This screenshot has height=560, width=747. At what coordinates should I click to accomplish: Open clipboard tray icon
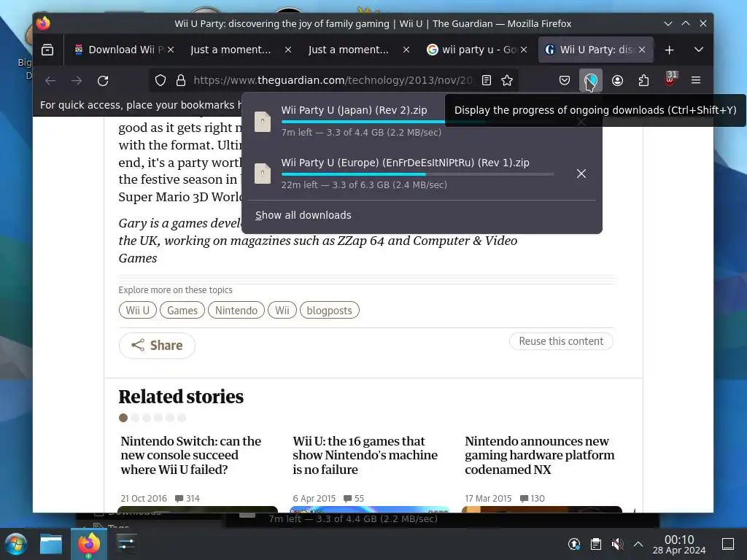(595, 544)
